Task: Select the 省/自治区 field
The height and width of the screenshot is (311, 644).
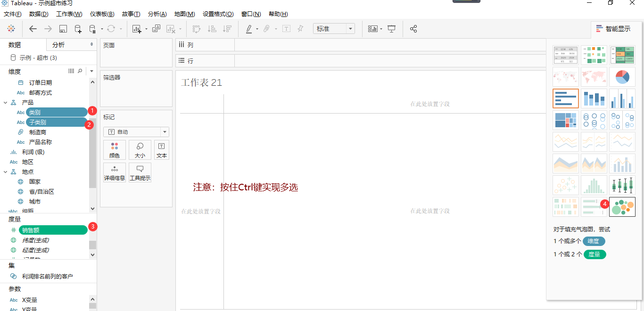Action: pyautogui.click(x=41, y=191)
